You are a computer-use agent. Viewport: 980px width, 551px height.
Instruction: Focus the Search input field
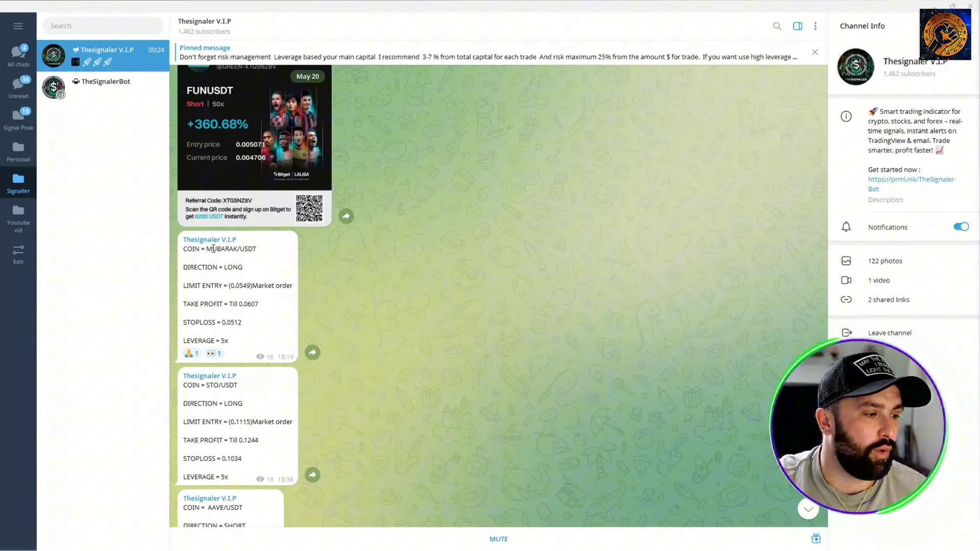103,26
